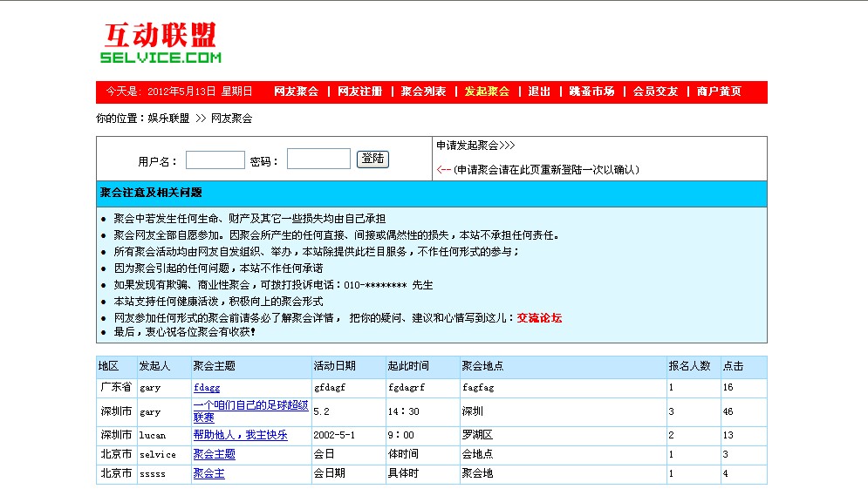Open 会员交友 in the navigation bar
The height and width of the screenshot is (489, 868).
(x=655, y=92)
